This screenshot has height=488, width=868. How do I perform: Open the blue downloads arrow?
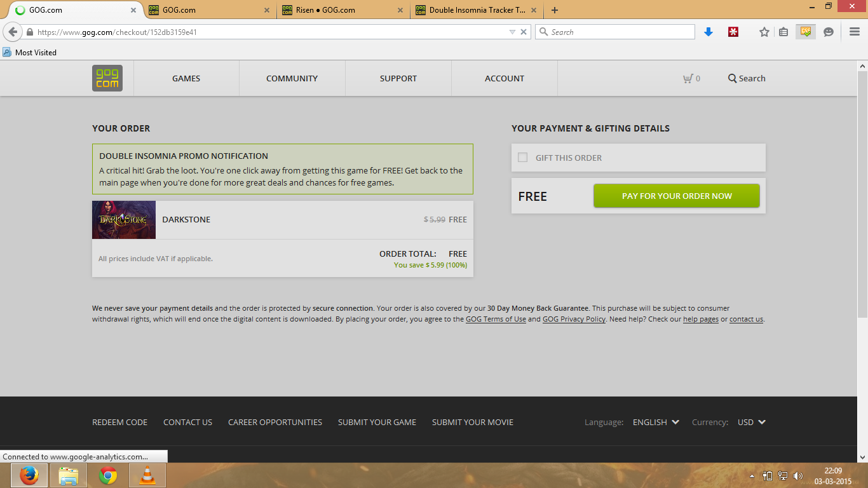(x=709, y=32)
